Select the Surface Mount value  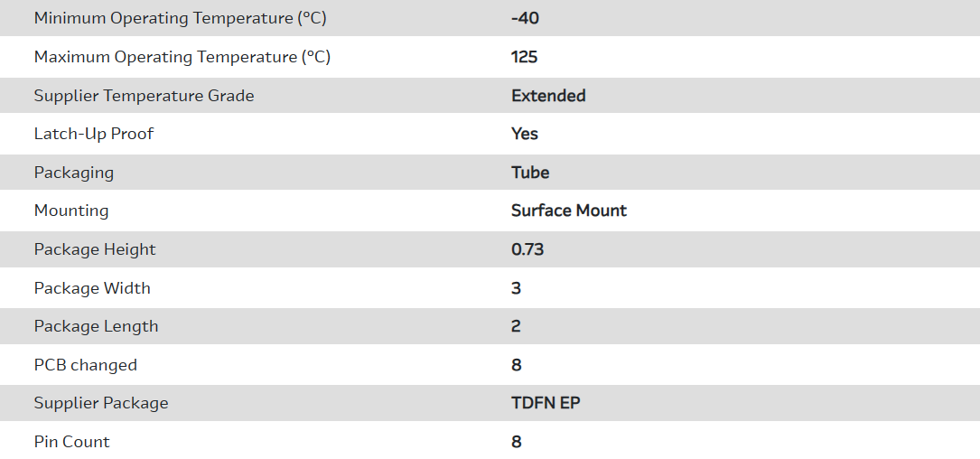pyautogui.click(x=568, y=211)
